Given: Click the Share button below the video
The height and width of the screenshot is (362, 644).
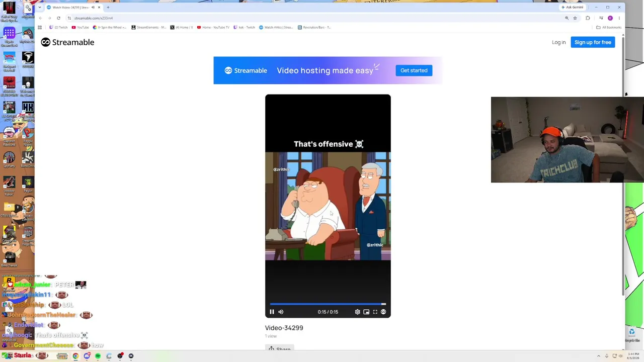Looking at the screenshot, I should tap(279, 348).
